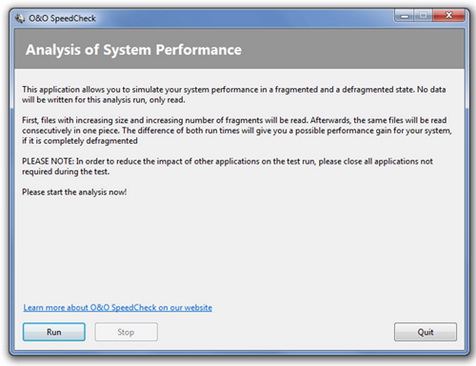Screen dimensions: 476x366
Task: Click the Analysis of System Performance heading
Action: coord(134,50)
